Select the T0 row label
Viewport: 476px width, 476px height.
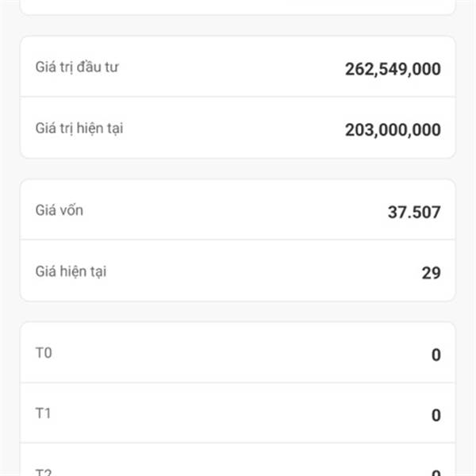pos(44,353)
